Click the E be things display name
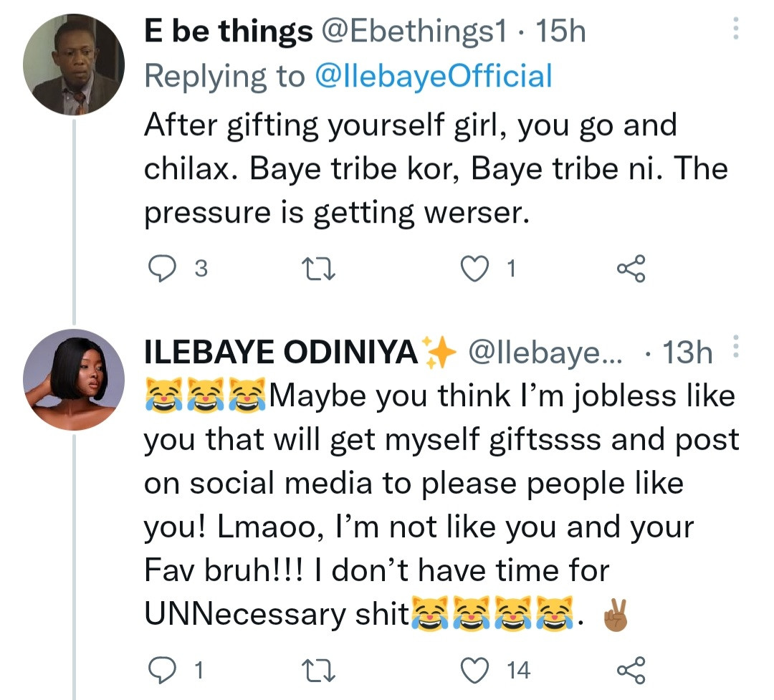This screenshot has height=700, width=774. pos(229,32)
